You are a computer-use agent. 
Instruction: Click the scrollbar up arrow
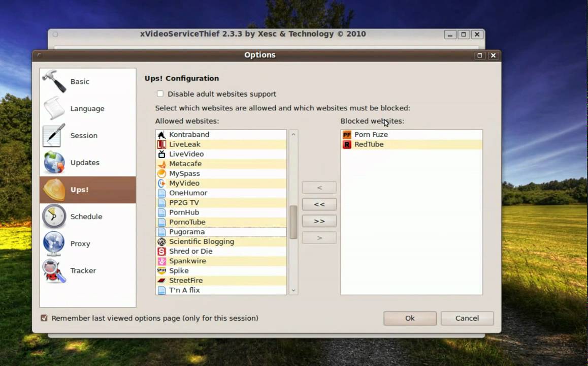(293, 134)
